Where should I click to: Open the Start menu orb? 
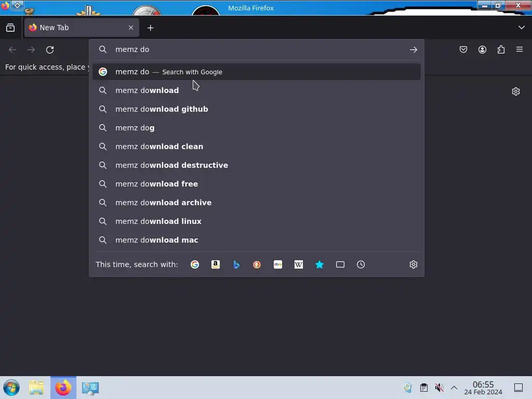coord(11,388)
